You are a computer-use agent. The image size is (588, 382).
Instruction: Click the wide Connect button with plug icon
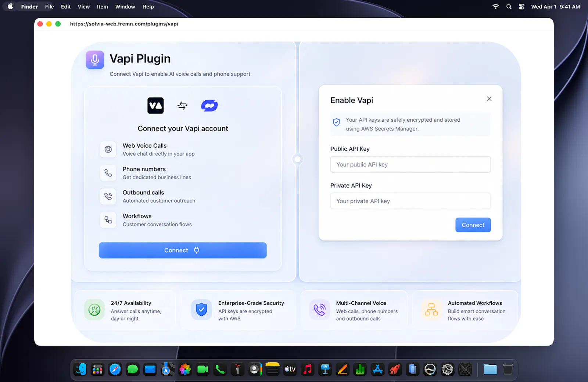183,250
